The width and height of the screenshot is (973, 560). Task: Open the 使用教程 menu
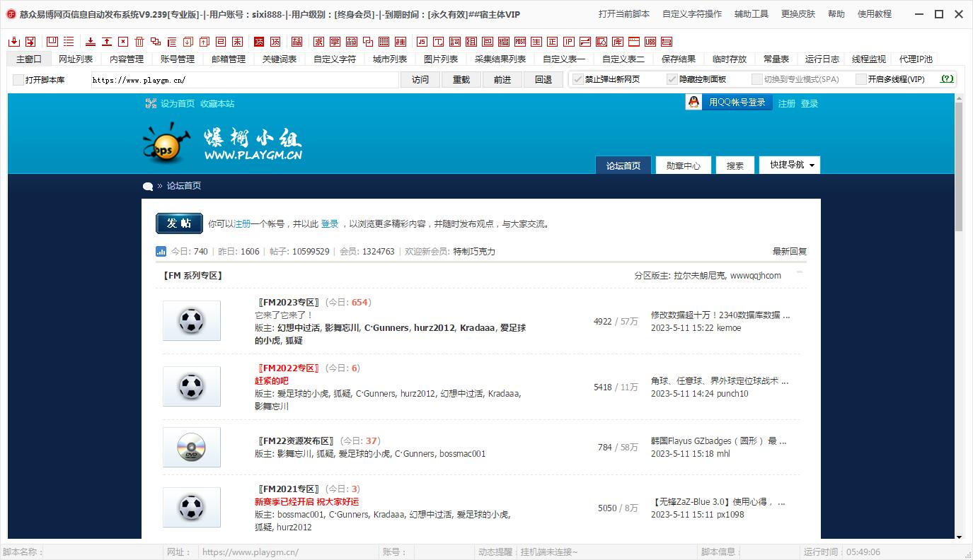(875, 14)
